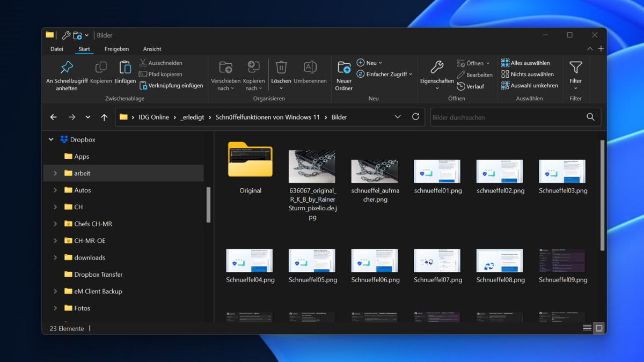
Task: Select CH folder in navigation pane
Action: (x=78, y=207)
